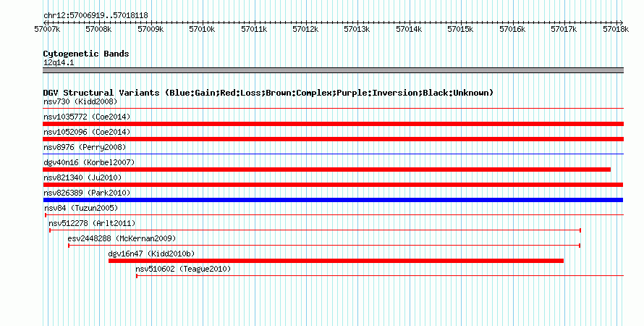This screenshot has width=644, height=326.
Task: Click the thick red dgv16n47 loss bar
Action: click(x=336, y=261)
